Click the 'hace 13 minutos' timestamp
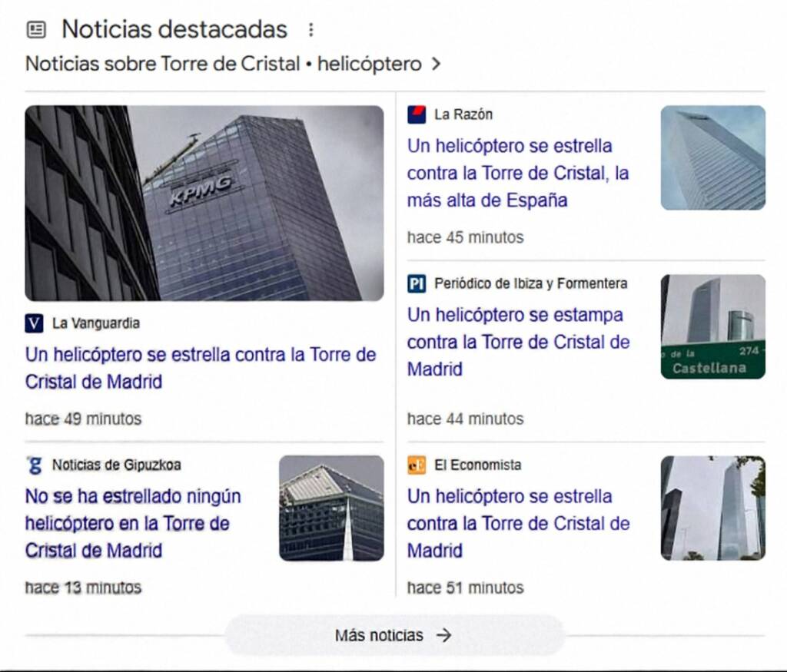Screen dimensions: 787x672 click(83, 588)
